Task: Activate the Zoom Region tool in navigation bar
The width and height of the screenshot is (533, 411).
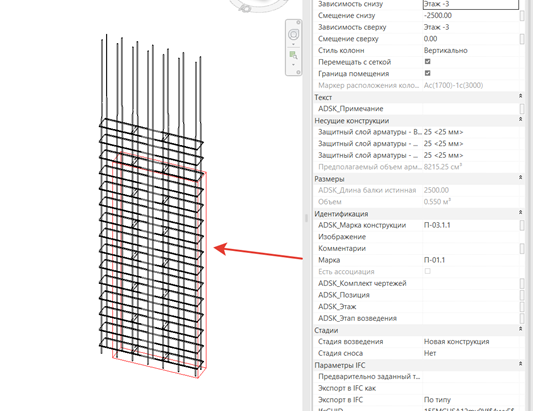Action: pyautogui.click(x=293, y=55)
